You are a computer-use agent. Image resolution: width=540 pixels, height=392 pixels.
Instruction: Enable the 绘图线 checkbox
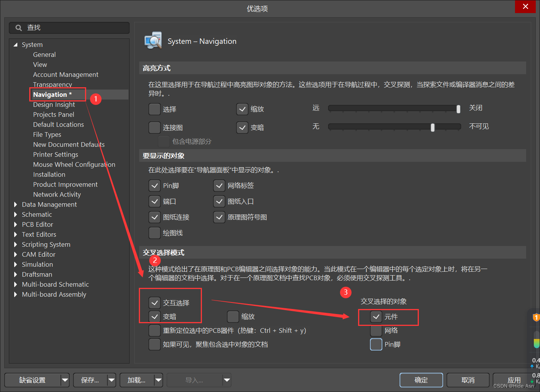(x=155, y=233)
